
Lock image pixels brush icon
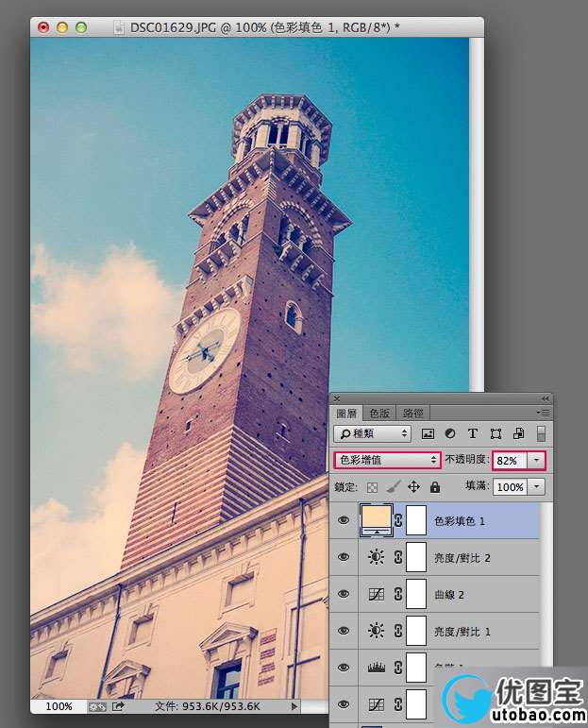(x=393, y=487)
